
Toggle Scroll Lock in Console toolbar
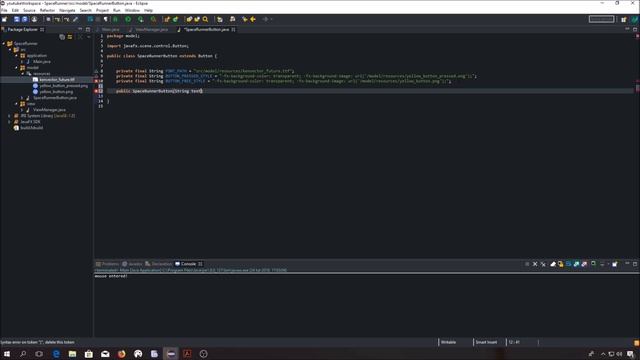[x=561, y=264]
